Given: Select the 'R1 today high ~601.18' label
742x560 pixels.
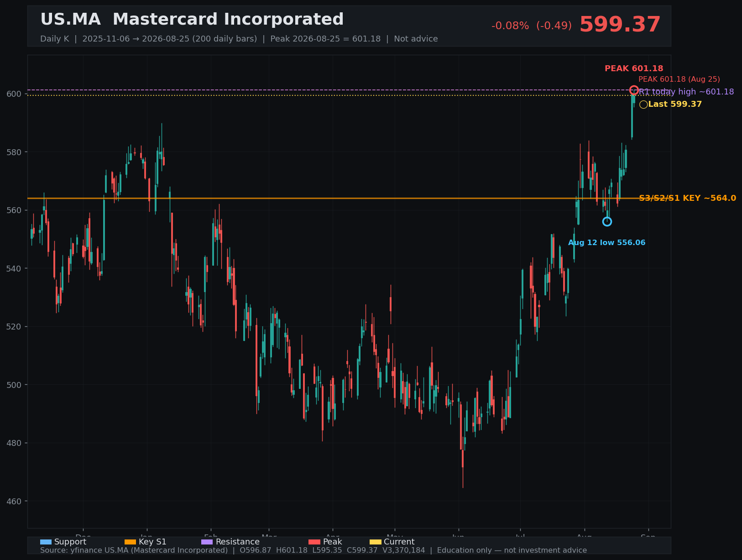Looking at the screenshot, I should (686, 92).
